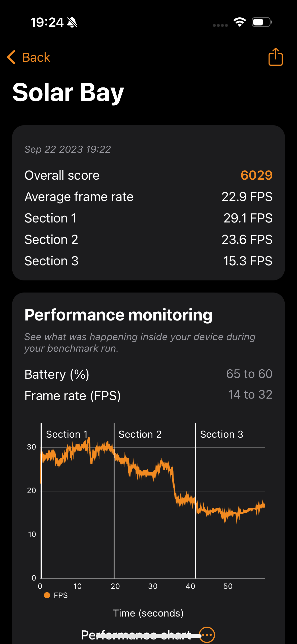The height and width of the screenshot is (644, 297).
Task: Tap the cellular signal dots
Action: pyautogui.click(x=220, y=25)
